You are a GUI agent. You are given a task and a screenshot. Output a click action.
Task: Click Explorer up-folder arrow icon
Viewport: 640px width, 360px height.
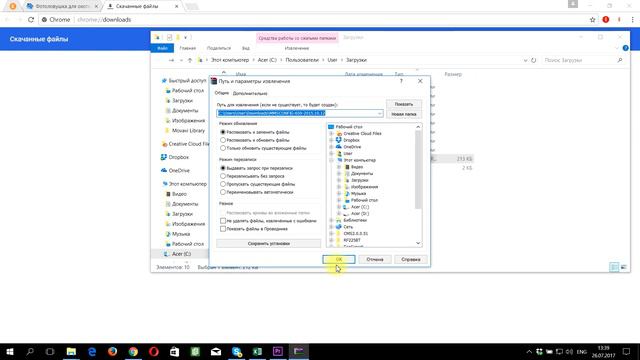coord(190,60)
